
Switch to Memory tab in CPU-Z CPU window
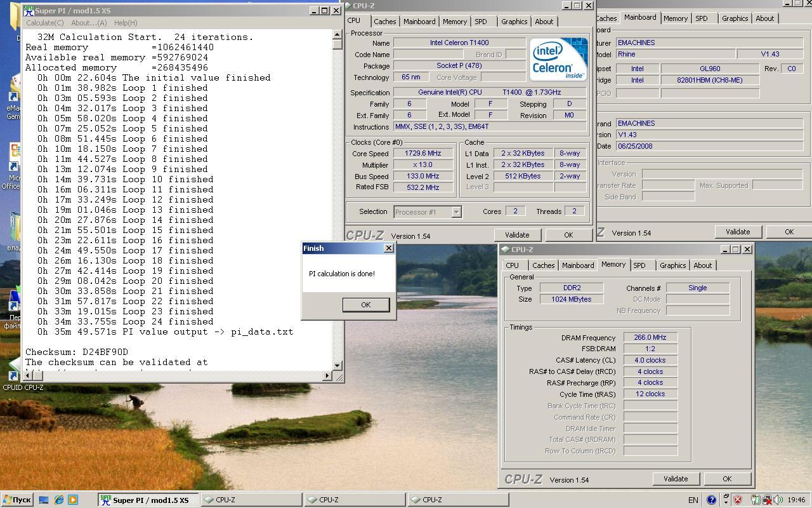pyautogui.click(x=455, y=22)
